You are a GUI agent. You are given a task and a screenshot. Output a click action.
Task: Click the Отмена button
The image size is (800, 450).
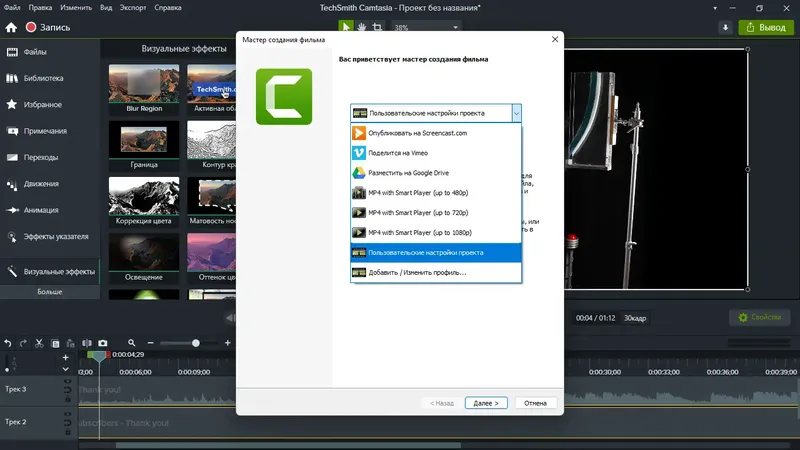(535, 403)
